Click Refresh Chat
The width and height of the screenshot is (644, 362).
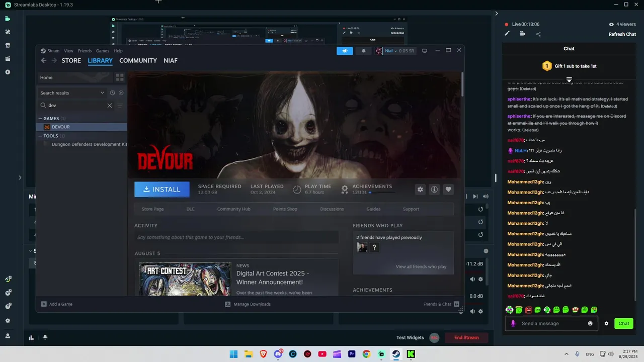tap(622, 34)
